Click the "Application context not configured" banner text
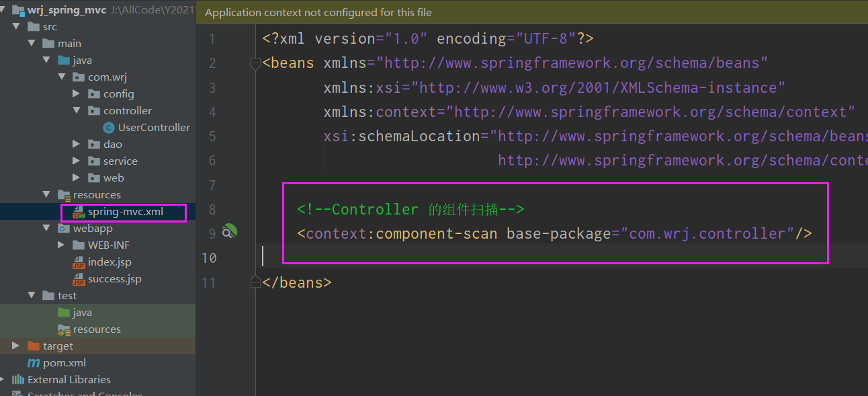This screenshot has width=868, height=396. tap(318, 13)
